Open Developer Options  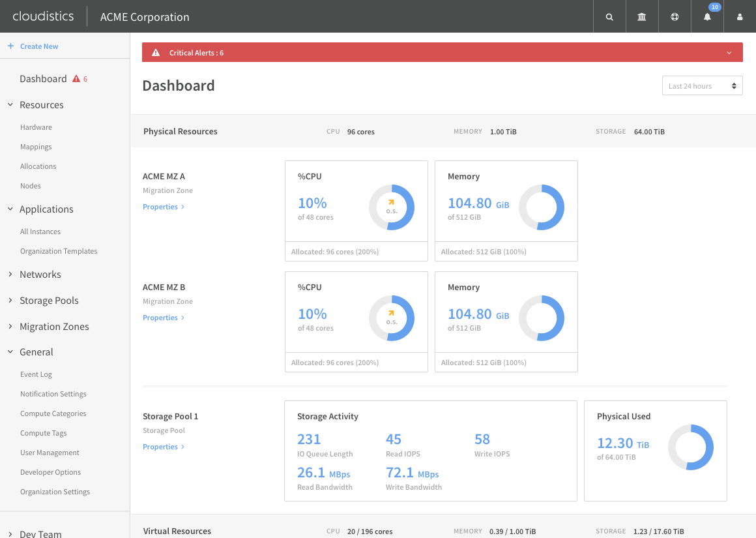click(51, 472)
